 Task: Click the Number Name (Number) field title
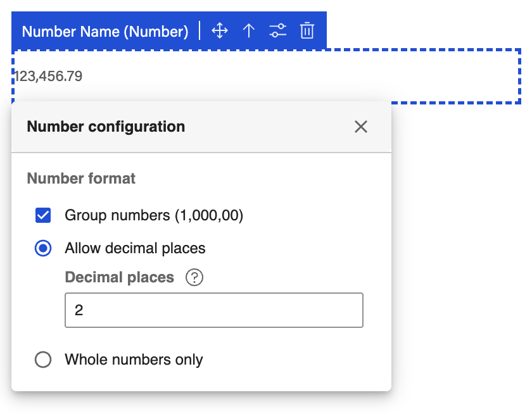pyautogui.click(x=105, y=31)
